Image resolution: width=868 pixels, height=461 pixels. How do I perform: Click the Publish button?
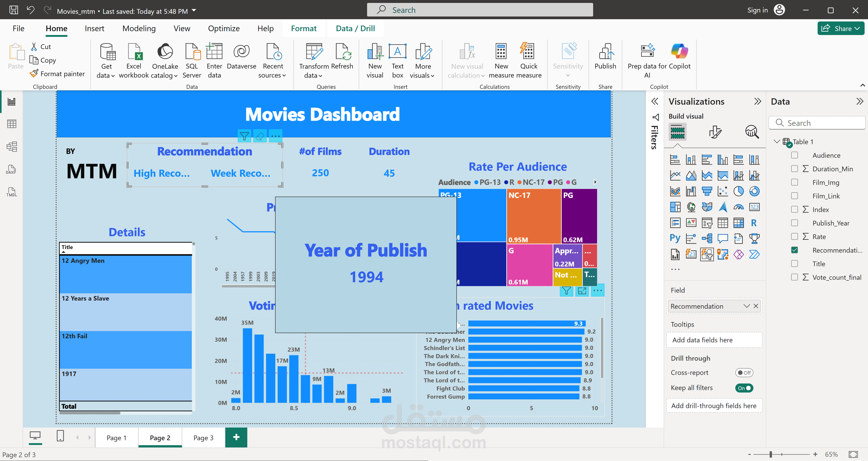[605, 57]
